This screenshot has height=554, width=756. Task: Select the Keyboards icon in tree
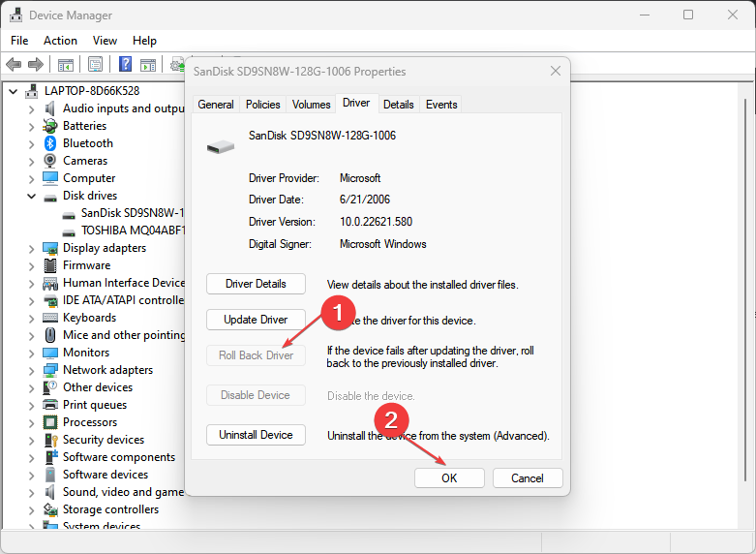50,318
